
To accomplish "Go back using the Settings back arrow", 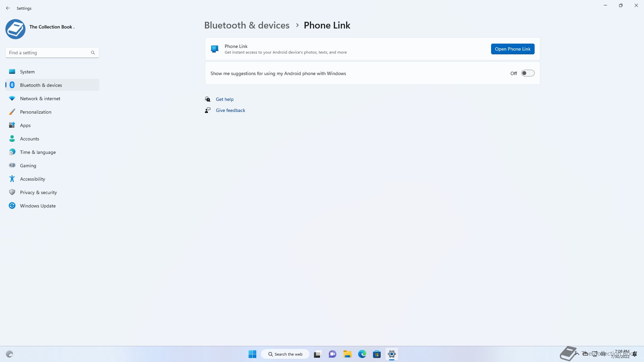I will (x=8, y=8).
